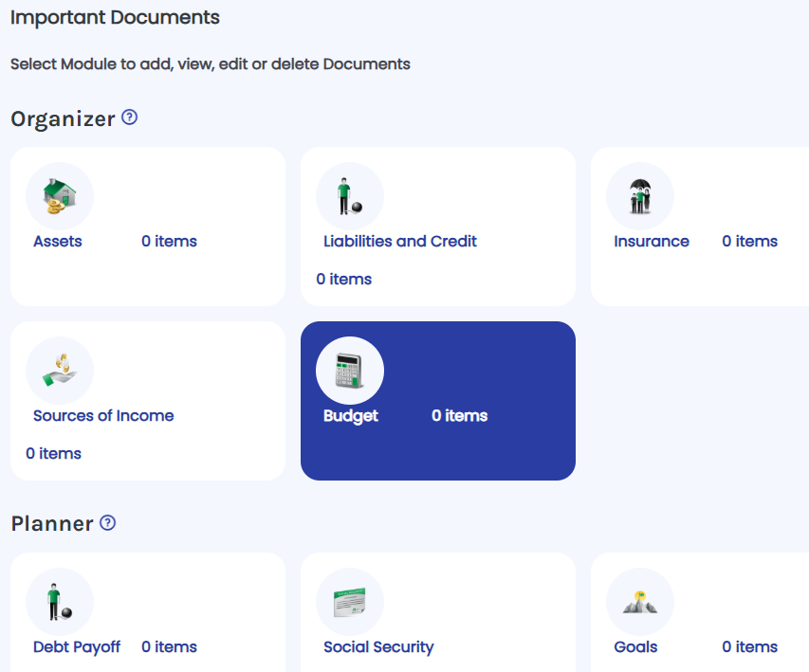Click the Budget '0 items' count
Viewport: 809px width, 672px height.
click(459, 416)
